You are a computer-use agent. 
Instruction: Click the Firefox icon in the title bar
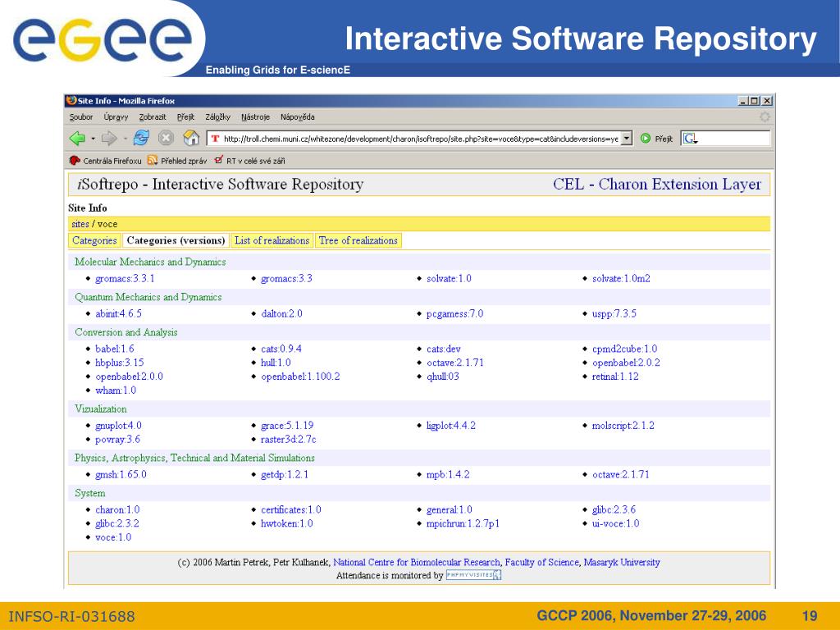click(71, 100)
